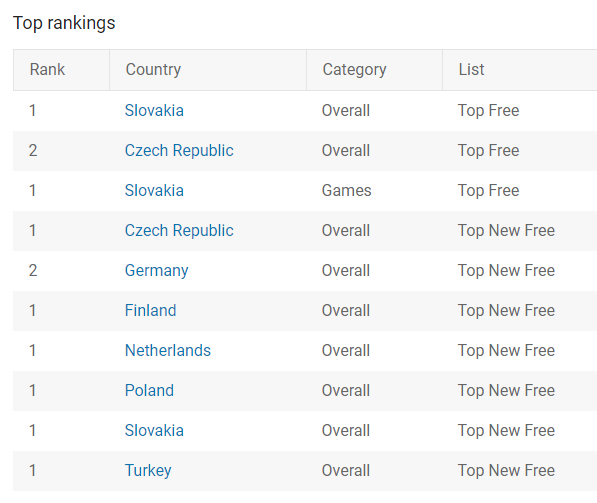Click the Rank column header
The height and width of the screenshot is (503, 597).
click(47, 70)
